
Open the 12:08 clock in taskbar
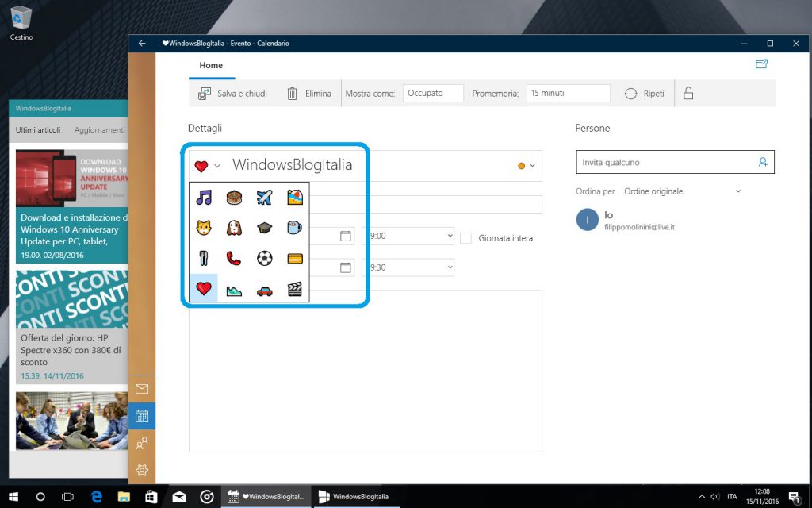(762, 497)
